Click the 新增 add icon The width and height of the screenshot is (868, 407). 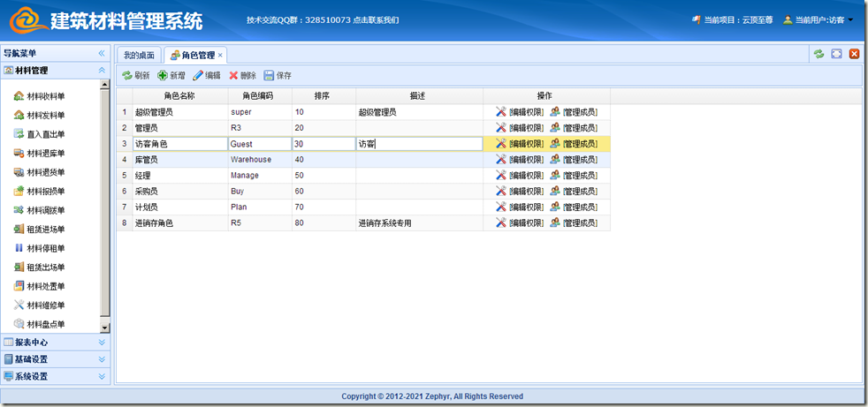coord(163,76)
